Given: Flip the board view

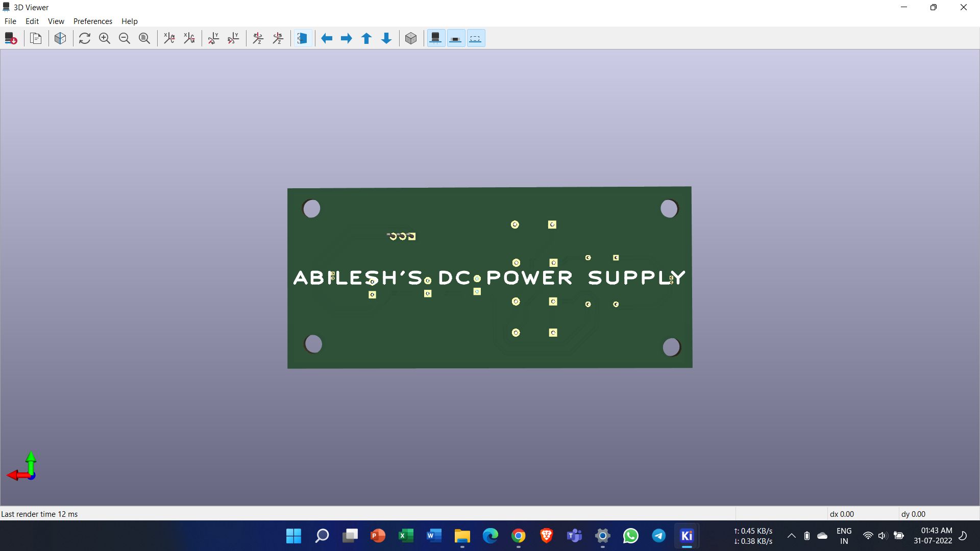Looking at the screenshot, I should pyautogui.click(x=302, y=38).
